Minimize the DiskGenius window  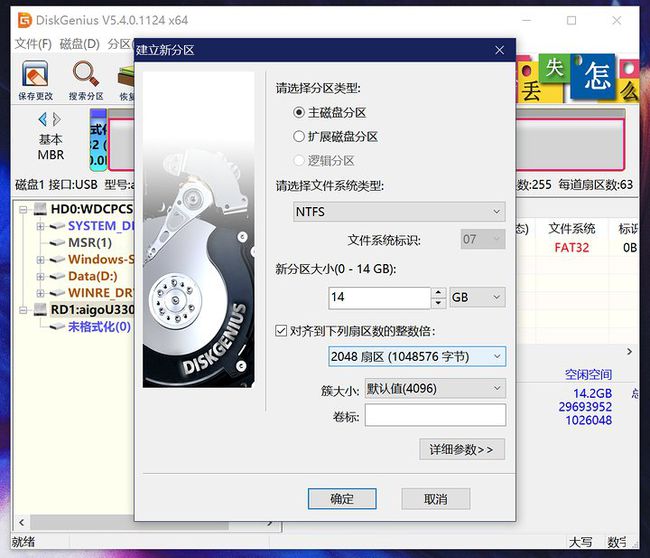tap(526, 20)
